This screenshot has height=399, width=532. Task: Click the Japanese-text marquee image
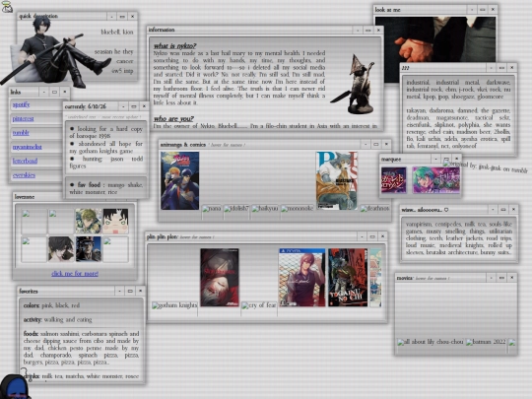pos(393,180)
